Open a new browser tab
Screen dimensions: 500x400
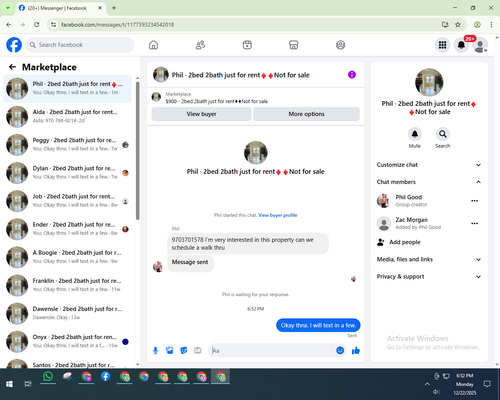point(114,8)
